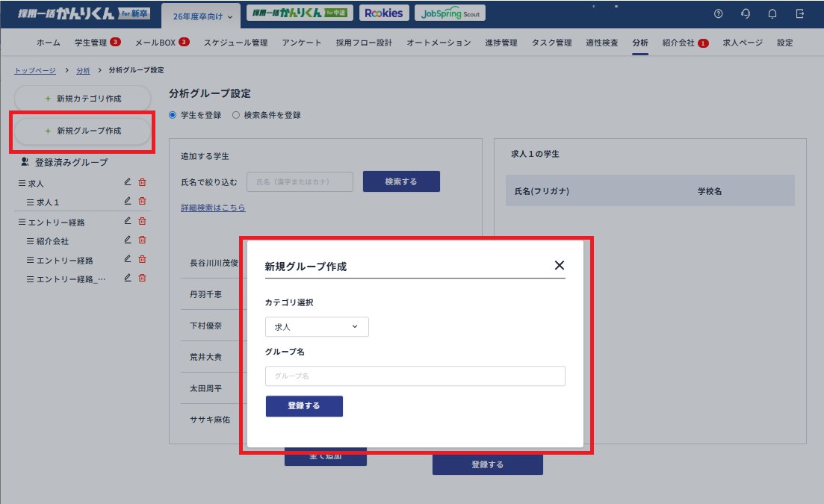Image resolution: width=824 pixels, height=504 pixels.
Task: Click the グループ名 input field
Action: tap(415, 376)
